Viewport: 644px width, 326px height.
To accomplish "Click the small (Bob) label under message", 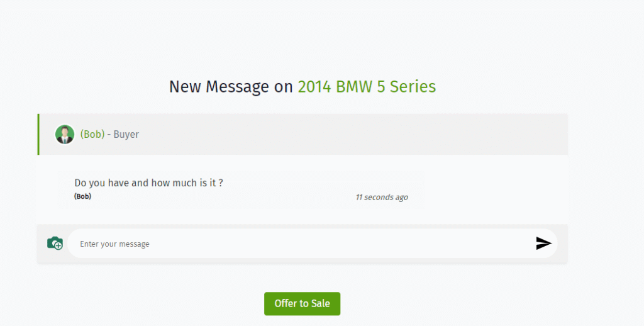I will point(82,196).
